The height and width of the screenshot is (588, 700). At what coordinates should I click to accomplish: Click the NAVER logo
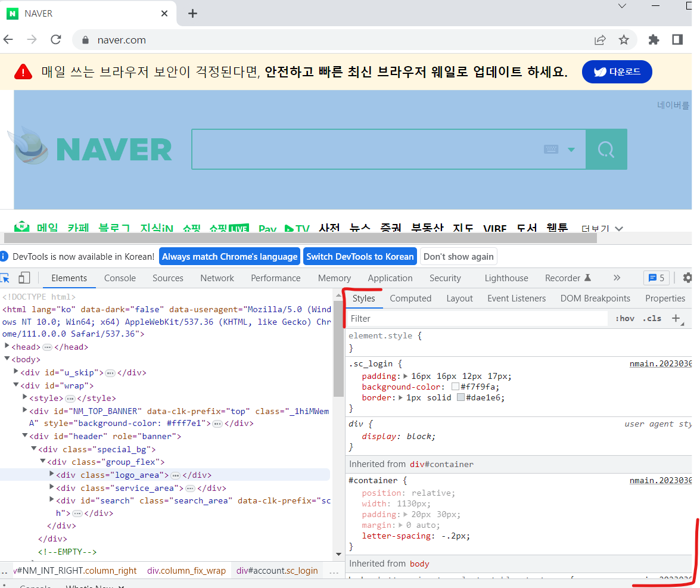pos(114,149)
